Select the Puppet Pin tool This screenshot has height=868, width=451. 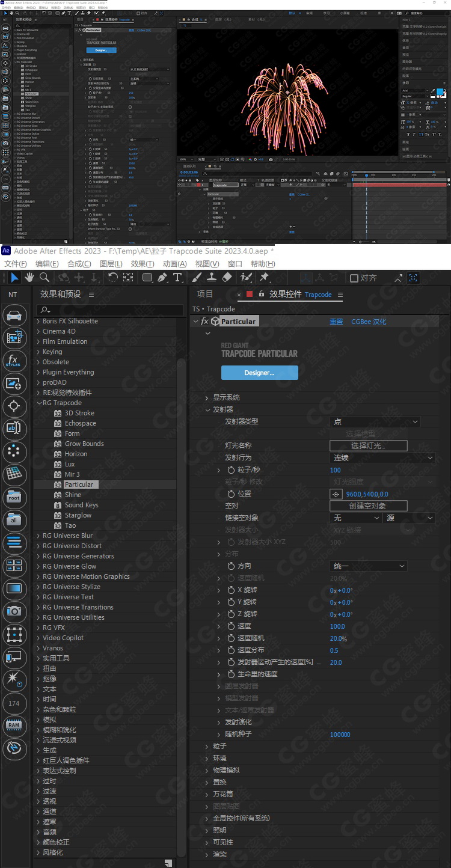(264, 277)
